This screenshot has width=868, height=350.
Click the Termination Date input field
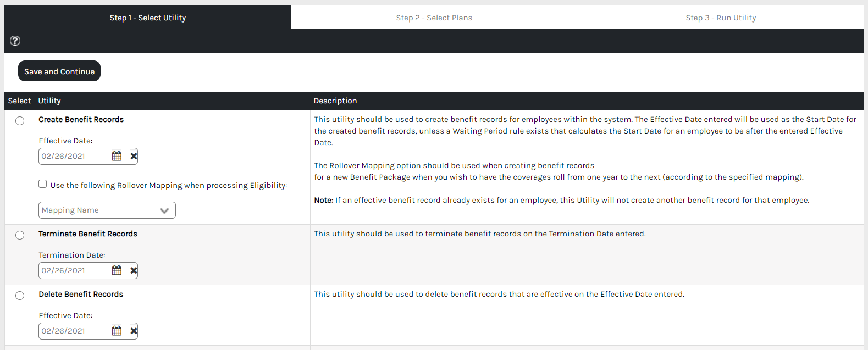coord(74,270)
